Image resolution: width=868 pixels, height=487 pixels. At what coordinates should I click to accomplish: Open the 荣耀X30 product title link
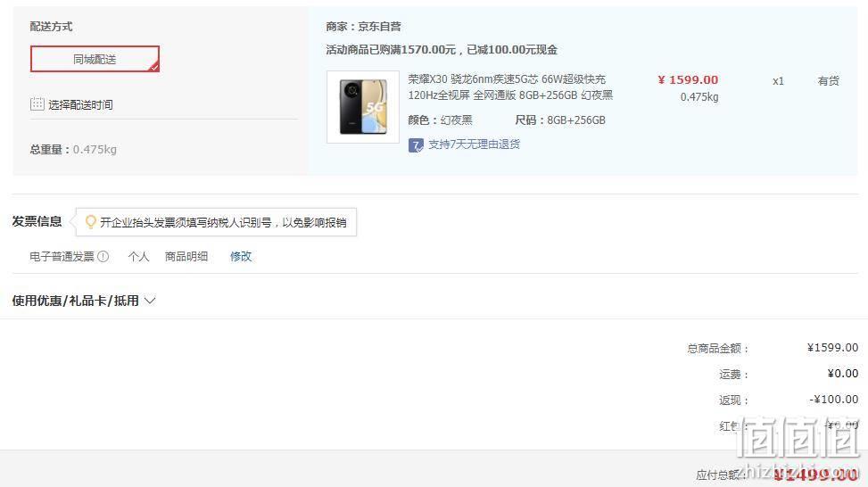[x=510, y=87]
